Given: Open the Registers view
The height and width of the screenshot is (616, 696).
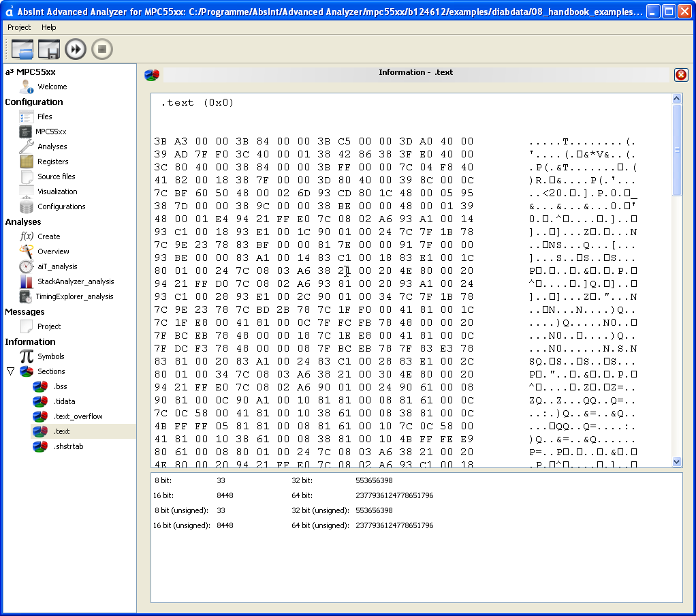Looking at the screenshot, I should click(53, 161).
